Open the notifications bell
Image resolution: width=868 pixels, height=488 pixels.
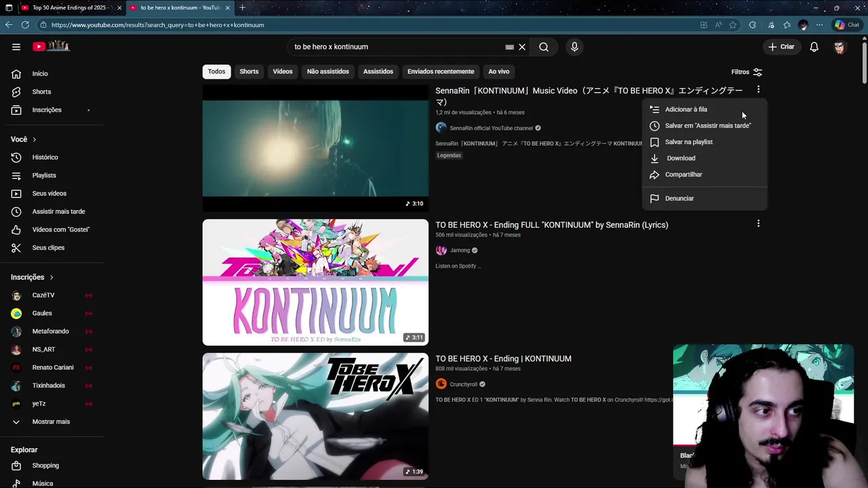point(814,47)
